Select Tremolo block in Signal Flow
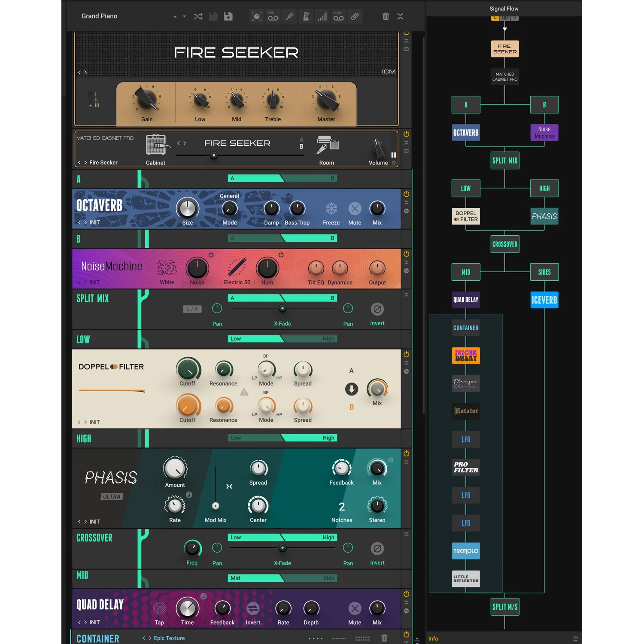The height and width of the screenshot is (644, 644). (x=466, y=551)
